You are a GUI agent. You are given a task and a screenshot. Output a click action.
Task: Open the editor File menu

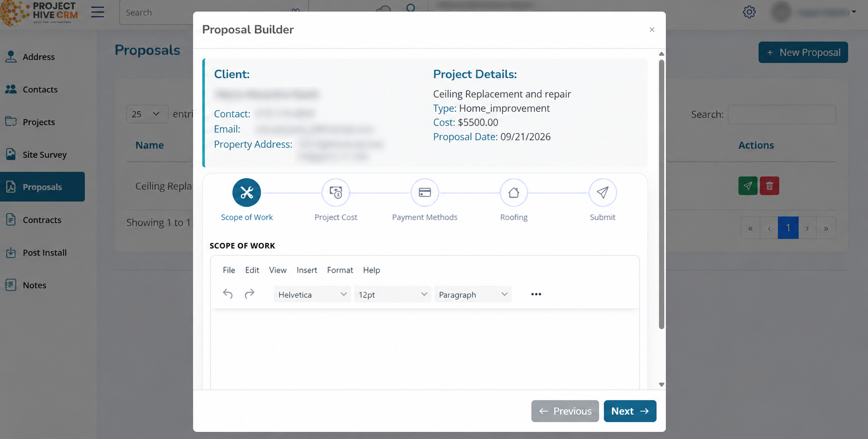229,270
